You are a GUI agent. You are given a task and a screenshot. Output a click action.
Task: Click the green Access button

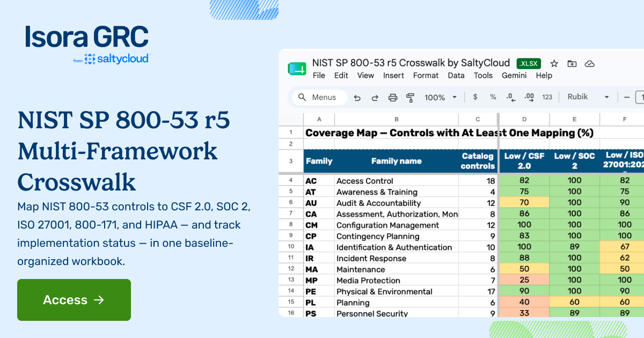74,300
